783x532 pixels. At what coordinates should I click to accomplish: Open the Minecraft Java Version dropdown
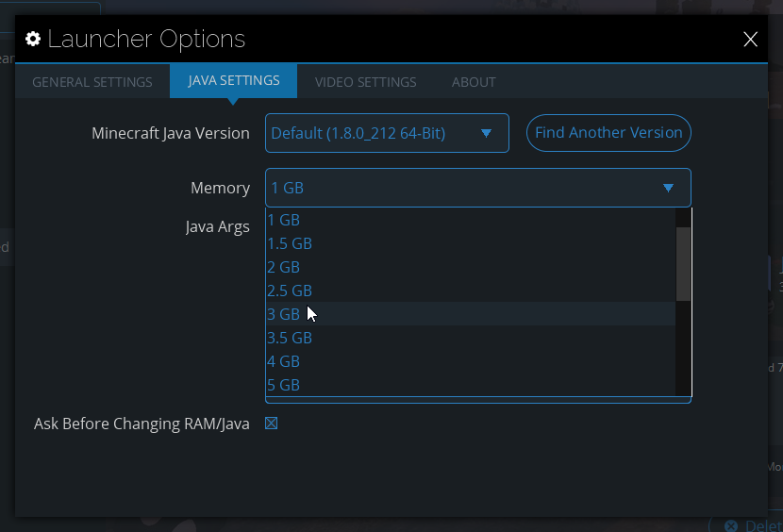387,133
